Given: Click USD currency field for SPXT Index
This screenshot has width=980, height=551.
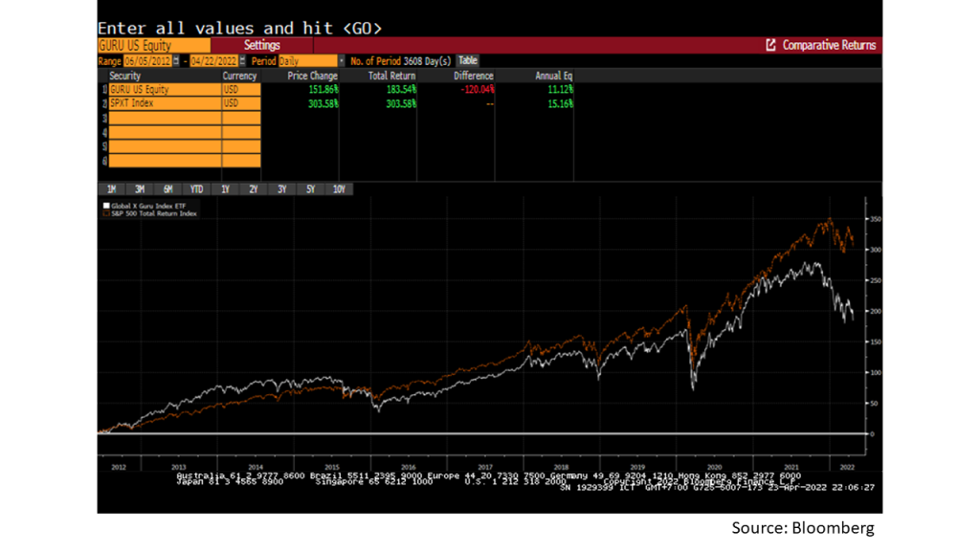Looking at the screenshot, I should tap(241, 103).
